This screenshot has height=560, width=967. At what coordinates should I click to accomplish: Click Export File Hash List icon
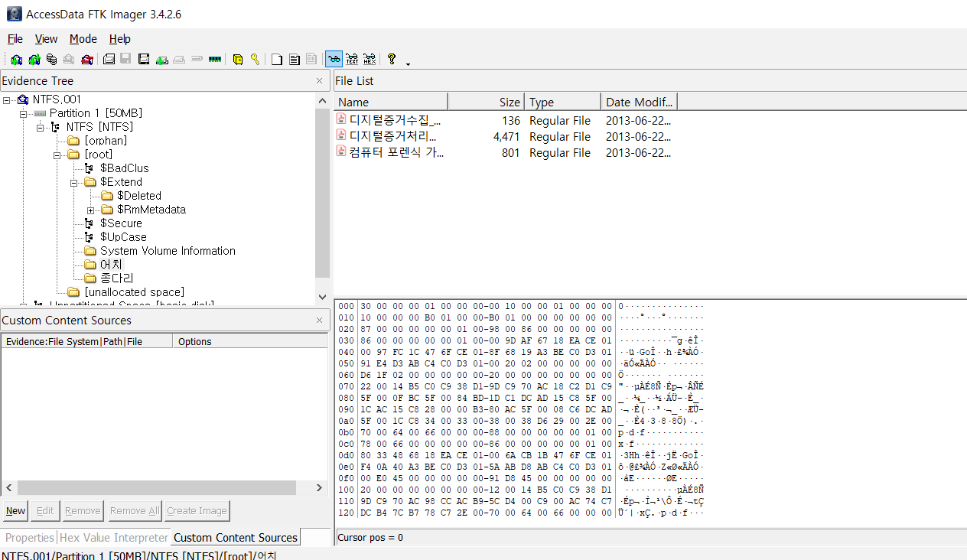coord(294,59)
